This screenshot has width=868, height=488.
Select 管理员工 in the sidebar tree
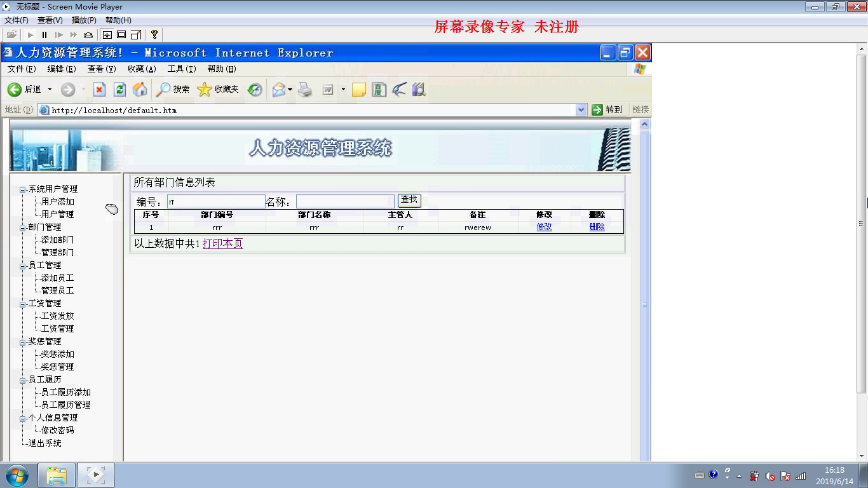(x=57, y=290)
